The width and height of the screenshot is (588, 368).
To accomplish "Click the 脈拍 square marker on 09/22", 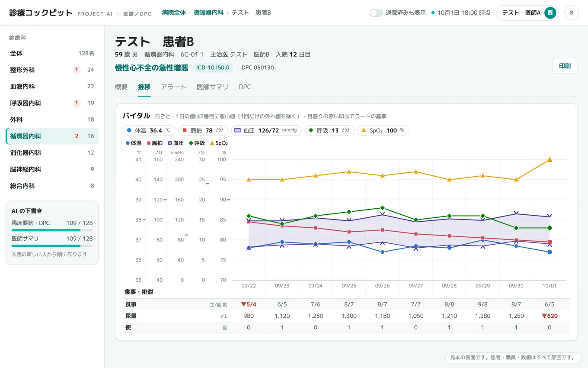I will pos(249,222).
